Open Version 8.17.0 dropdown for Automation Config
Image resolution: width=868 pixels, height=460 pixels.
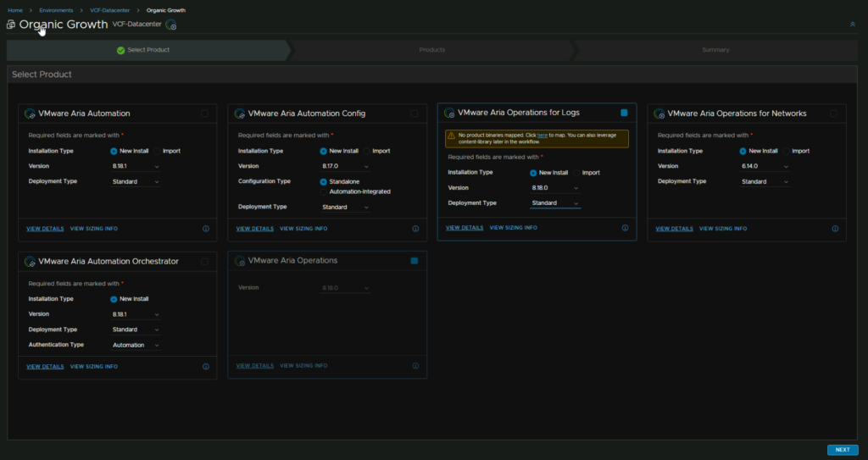coord(345,166)
